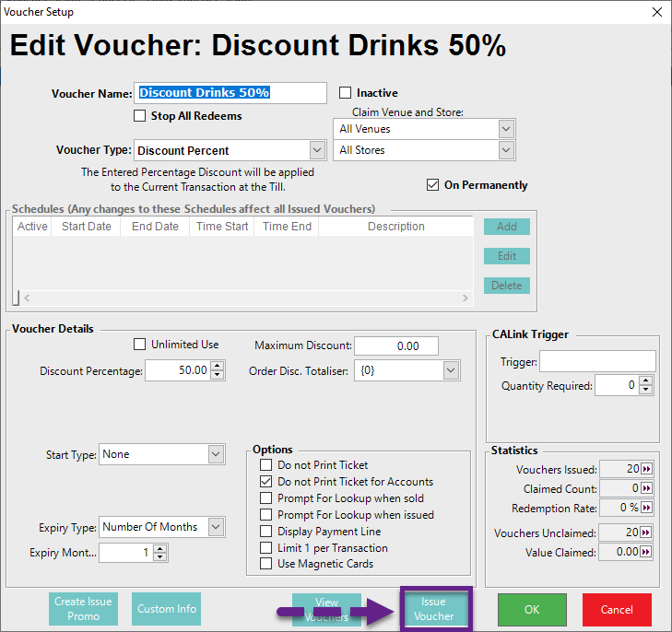Enable Limit 1 per Transaction option
Viewport: 672px width, 632px height.
266,548
